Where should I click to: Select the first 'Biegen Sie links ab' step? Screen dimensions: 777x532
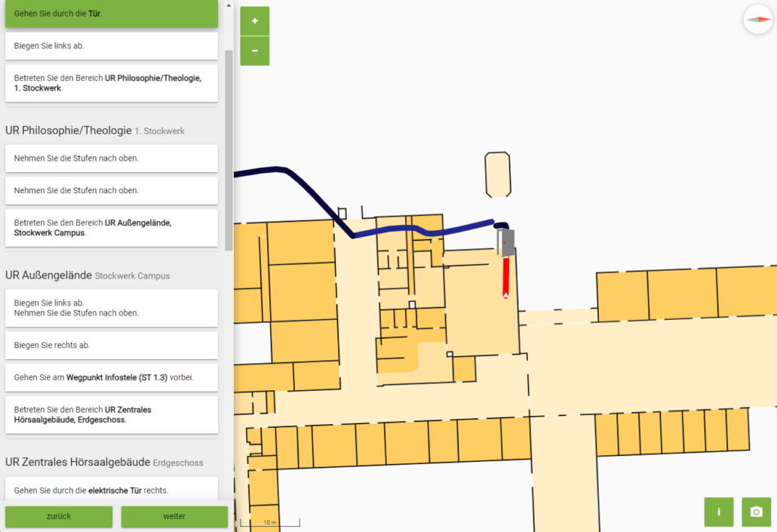pos(112,46)
